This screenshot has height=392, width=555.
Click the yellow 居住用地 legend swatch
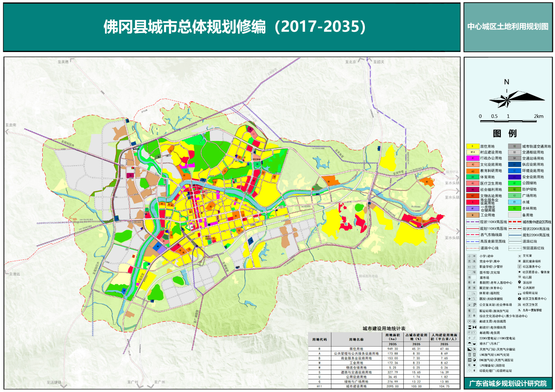472,146
